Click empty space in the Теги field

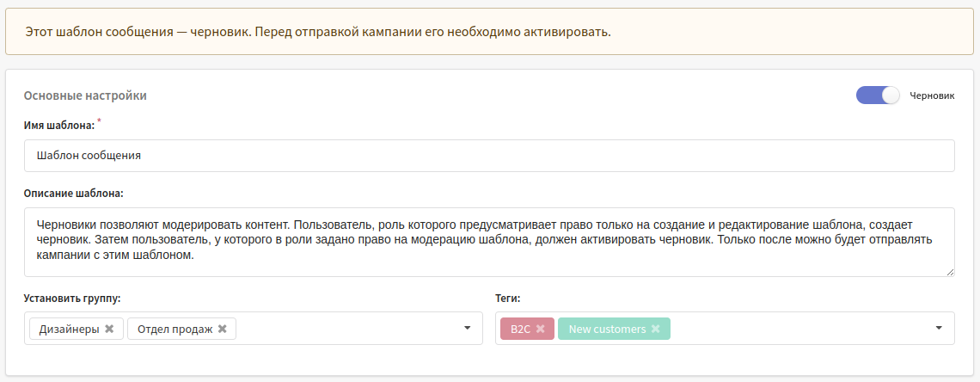[800, 329]
